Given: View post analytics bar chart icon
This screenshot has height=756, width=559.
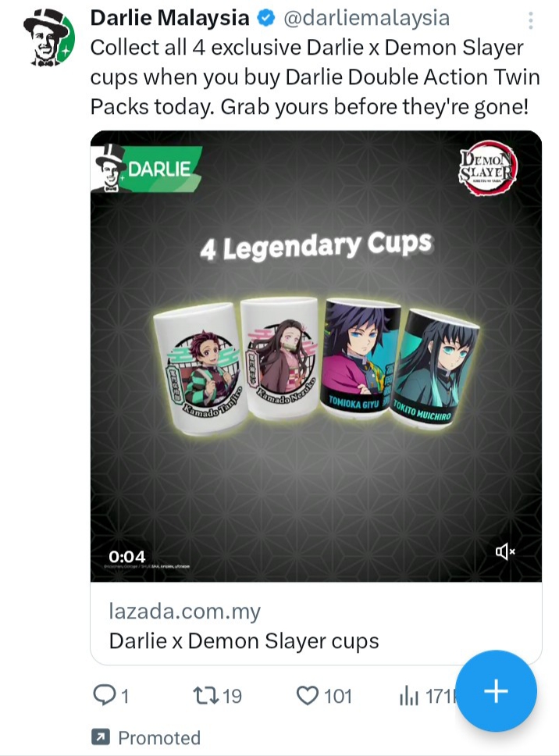Looking at the screenshot, I should (408, 697).
